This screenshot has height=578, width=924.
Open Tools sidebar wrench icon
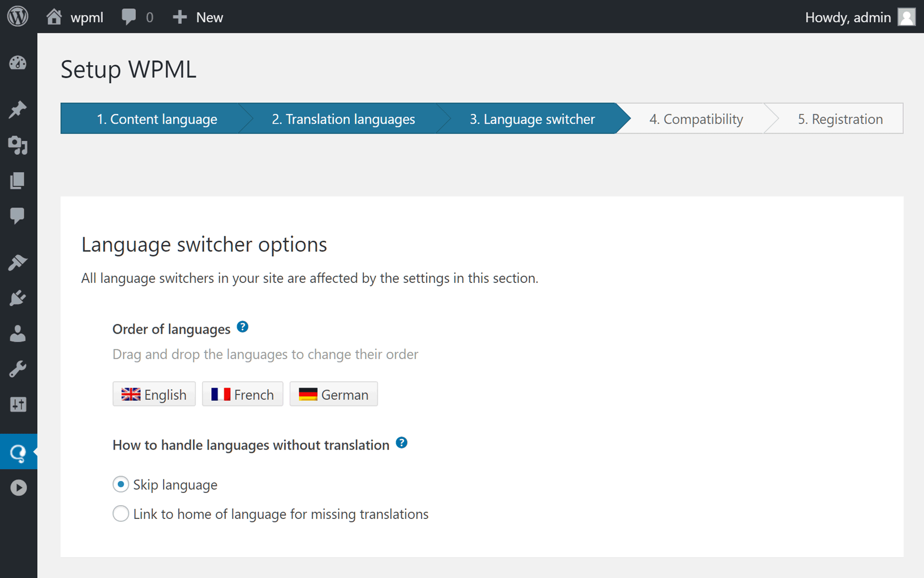pos(18,369)
